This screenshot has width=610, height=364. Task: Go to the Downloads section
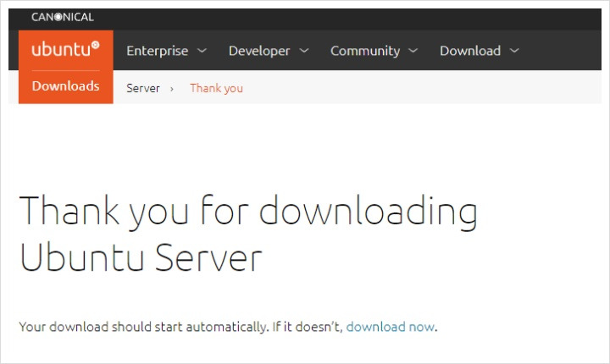pyautogui.click(x=65, y=86)
